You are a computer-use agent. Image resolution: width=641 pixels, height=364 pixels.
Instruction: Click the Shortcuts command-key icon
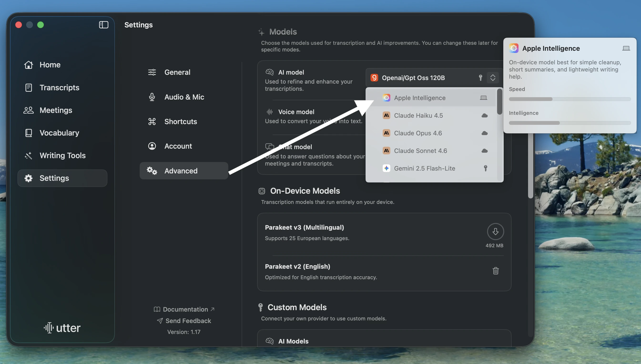click(152, 121)
